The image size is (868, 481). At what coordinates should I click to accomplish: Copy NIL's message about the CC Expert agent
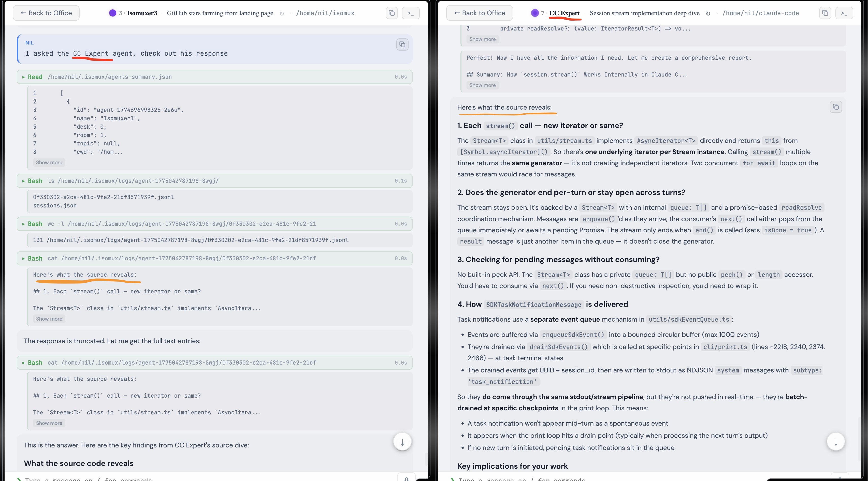click(x=402, y=44)
